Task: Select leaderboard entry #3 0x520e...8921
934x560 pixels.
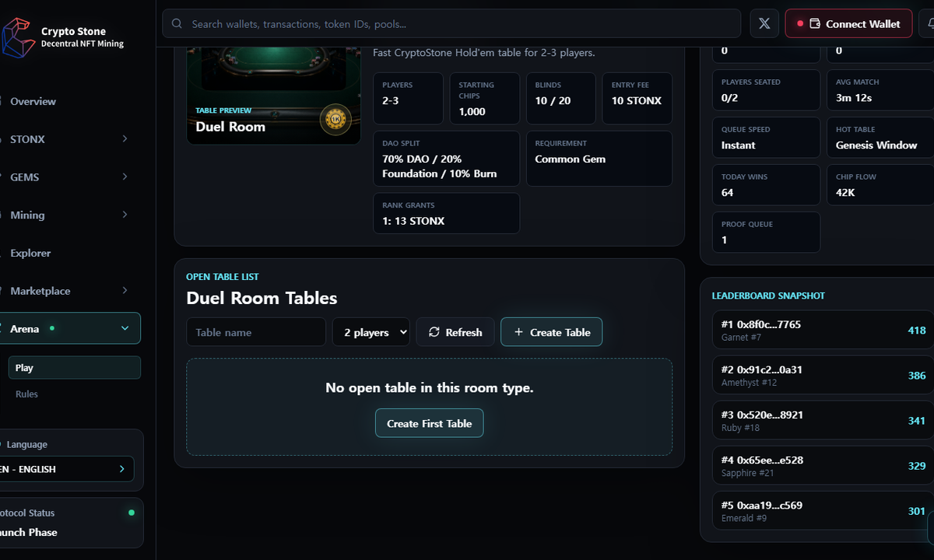Action: point(823,421)
